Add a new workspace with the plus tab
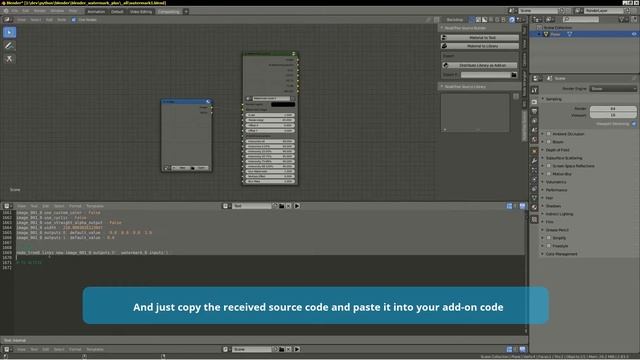The height and width of the screenshot is (360, 640). coord(186,11)
